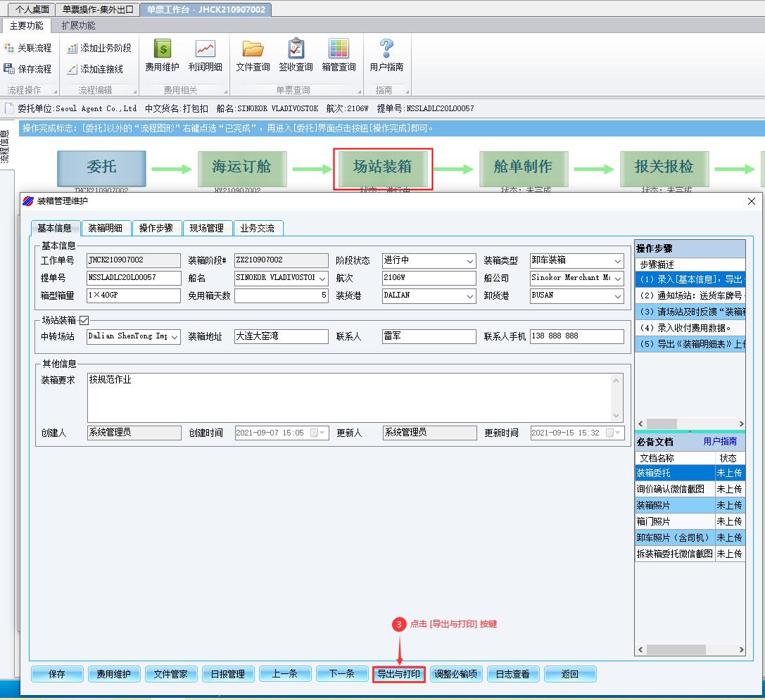Click 保存流程 save icon
Image resolution: width=765 pixels, height=700 pixels.
click(28, 69)
